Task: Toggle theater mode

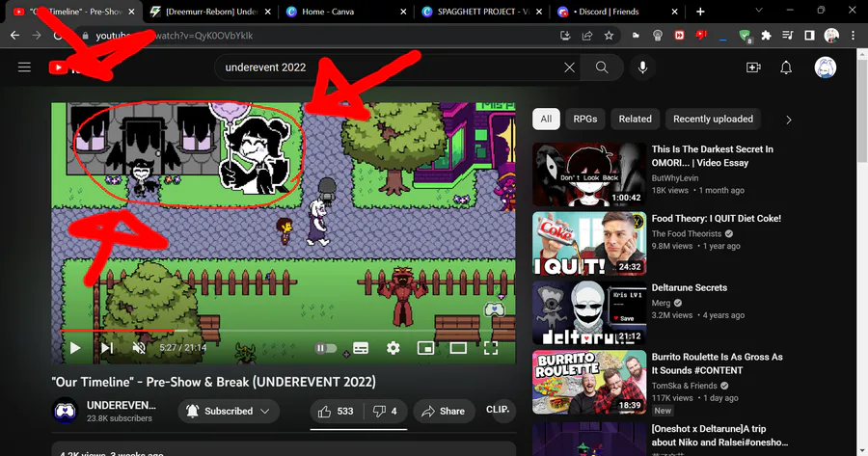Action: point(458,348)
